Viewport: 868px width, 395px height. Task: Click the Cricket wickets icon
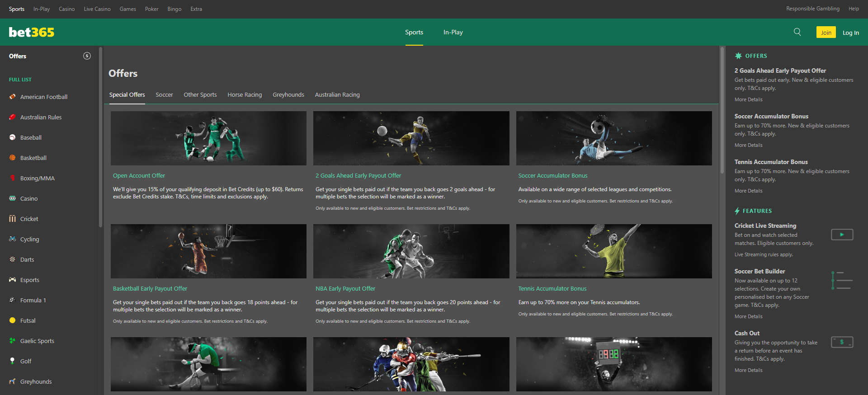(x=12, y=219)
